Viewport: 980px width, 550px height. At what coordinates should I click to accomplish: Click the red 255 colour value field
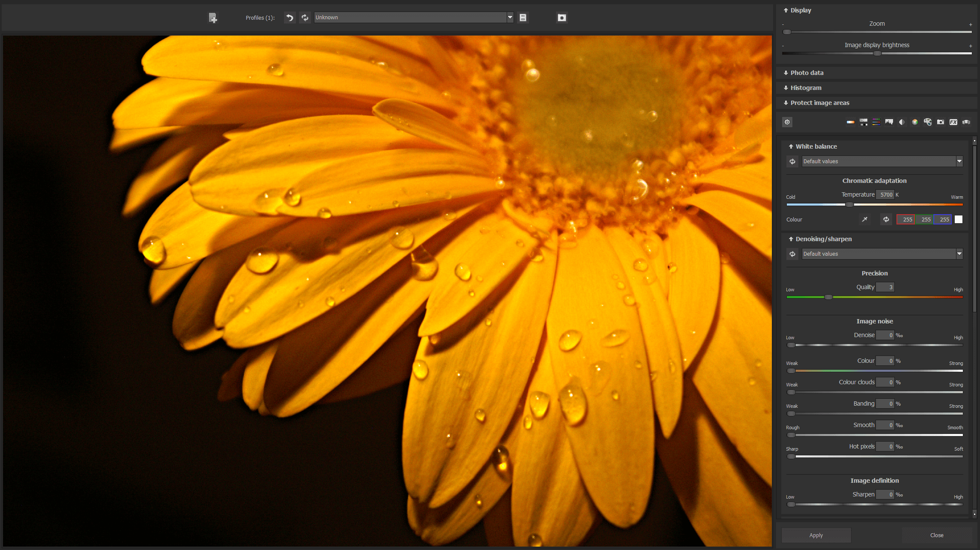click(x=905, y=219)
